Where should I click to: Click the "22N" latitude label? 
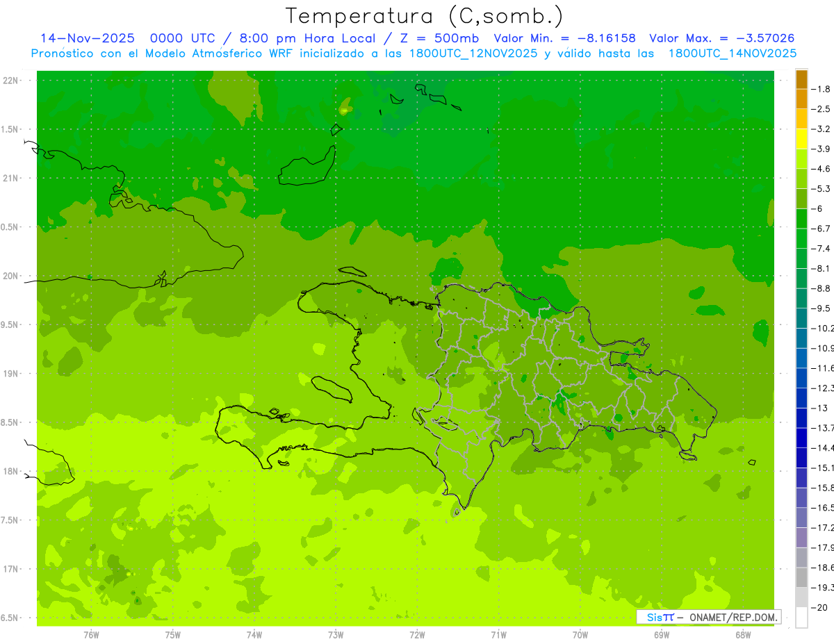click(x=10, y=81)
